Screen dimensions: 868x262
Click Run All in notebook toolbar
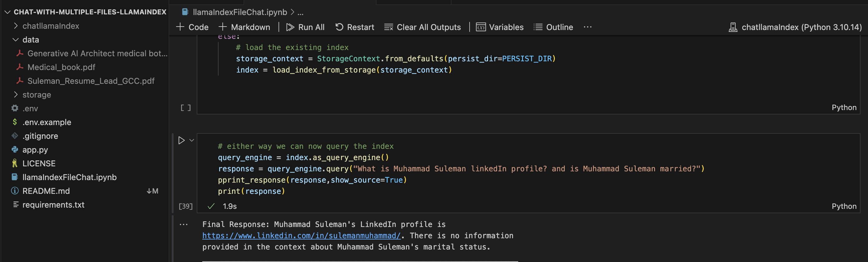coord(305,27)
